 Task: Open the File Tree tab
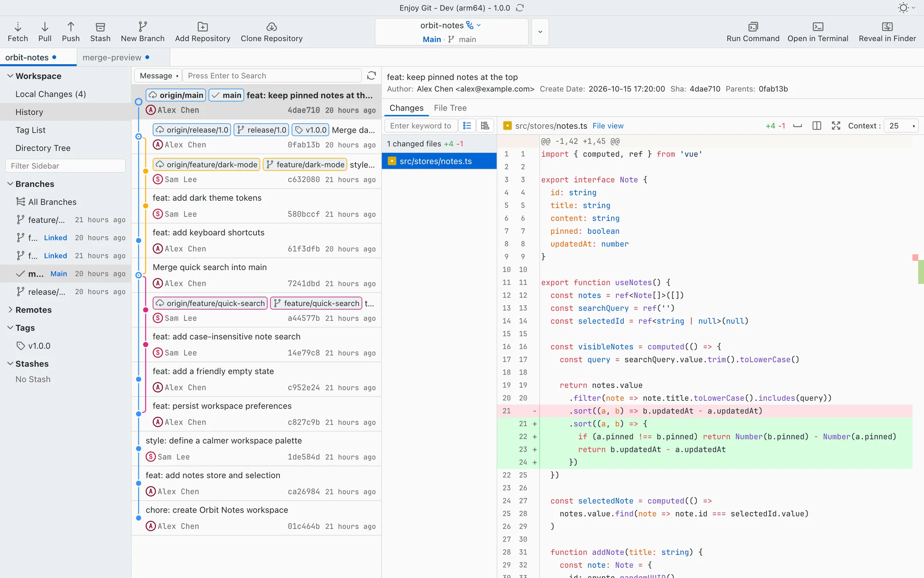[450, 108]
